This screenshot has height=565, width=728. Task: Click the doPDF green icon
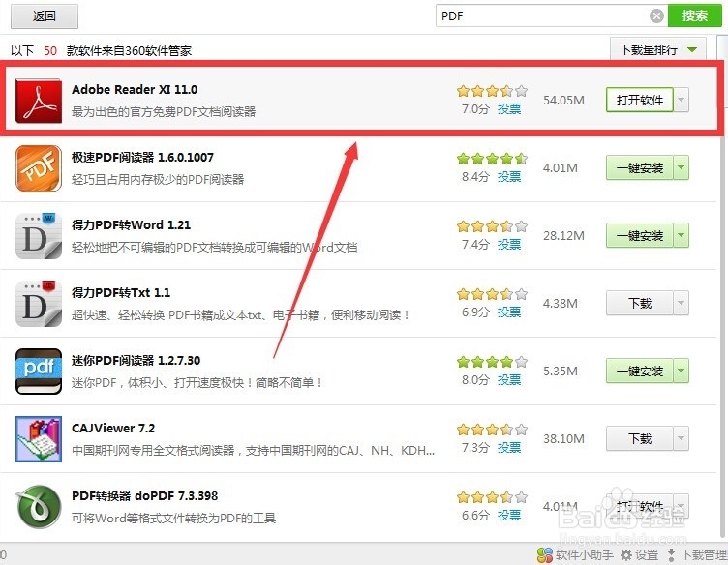pyautogui.click(x=39, y=507)
